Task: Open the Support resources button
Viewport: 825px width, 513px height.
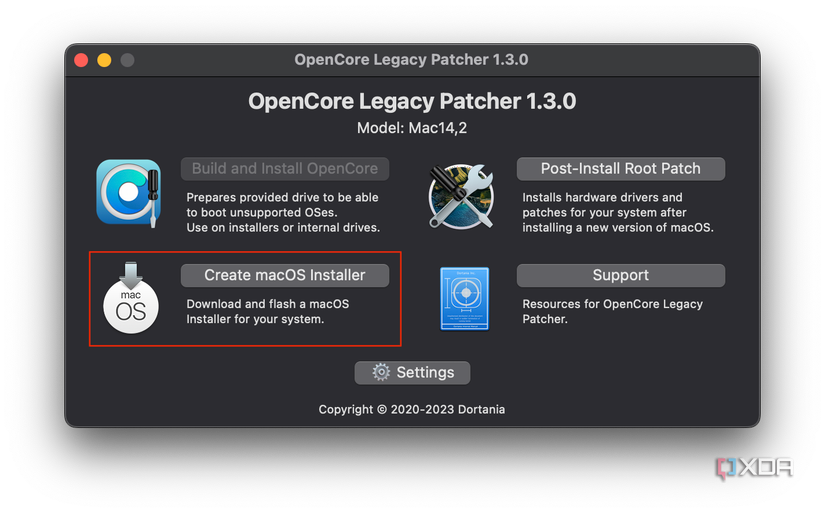Action: point(620,275)
